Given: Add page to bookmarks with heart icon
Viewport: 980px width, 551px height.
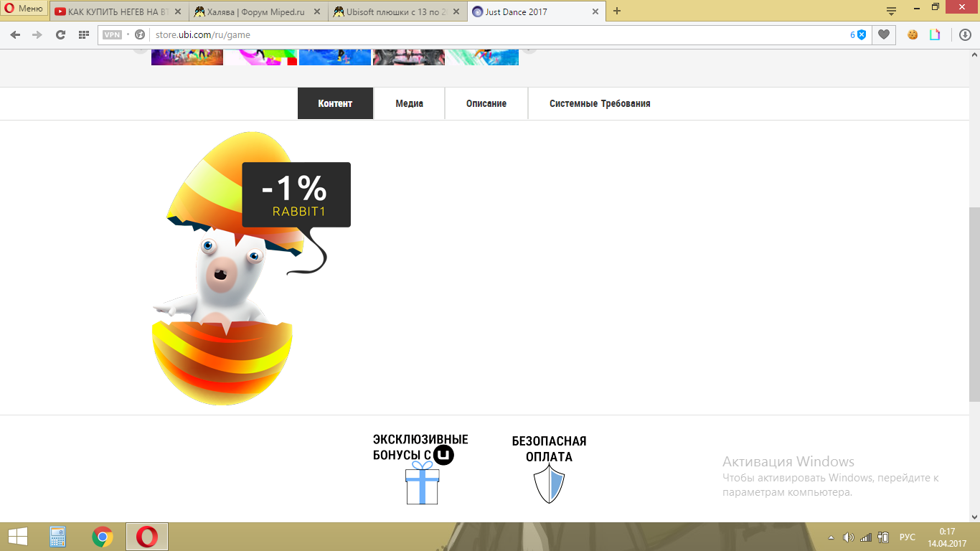Looking at the screenshot, I should (x=884, y=34).
